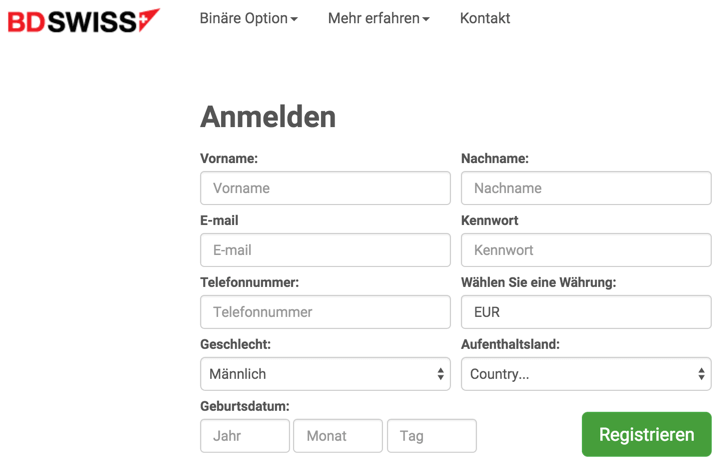726x462 pixels.
Task: Click into the Kennwort field
Action: coord(586,250)
